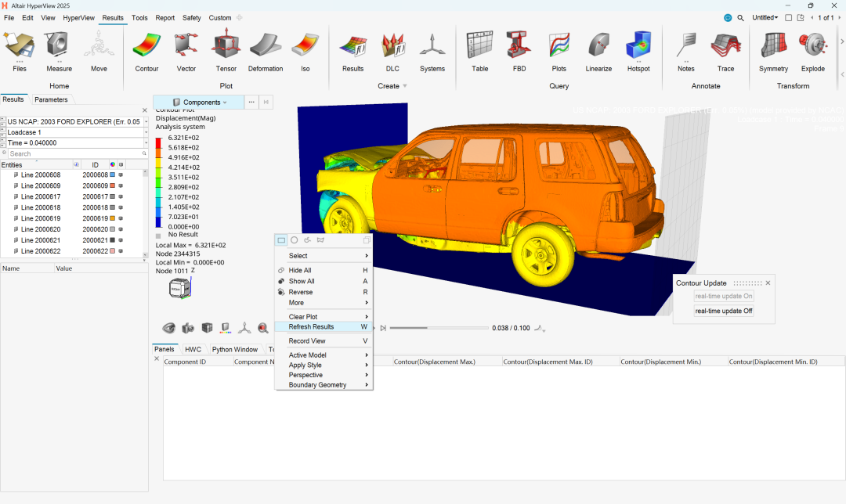Expand the Loadcase 1 dropdown

point(146,132)
